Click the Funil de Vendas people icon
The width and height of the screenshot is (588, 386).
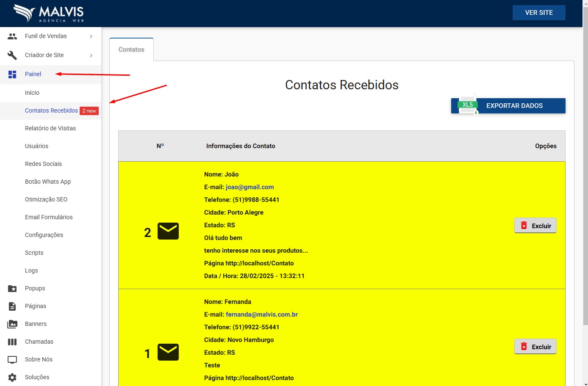pyautogui.click(x=12, y=36)
